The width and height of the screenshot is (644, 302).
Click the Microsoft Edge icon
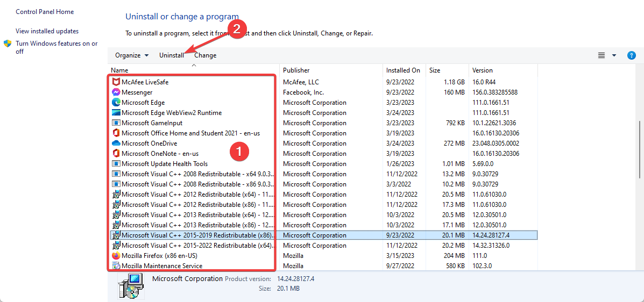pos(116,103)
